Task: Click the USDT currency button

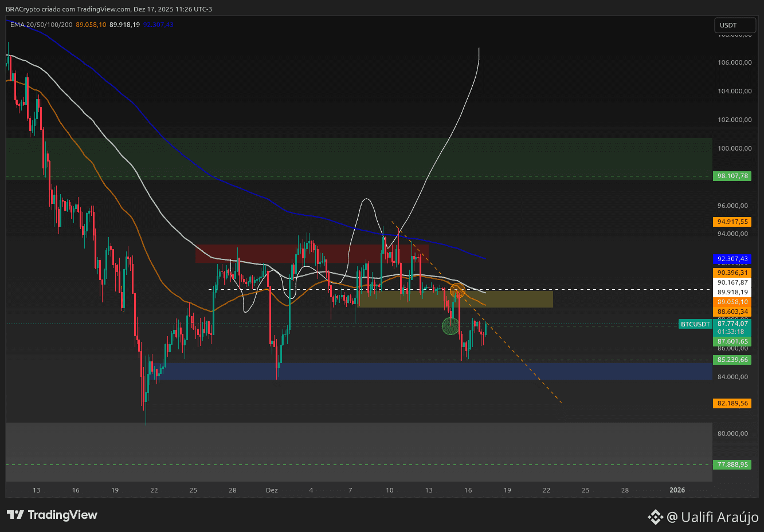Action: [735, 25]
